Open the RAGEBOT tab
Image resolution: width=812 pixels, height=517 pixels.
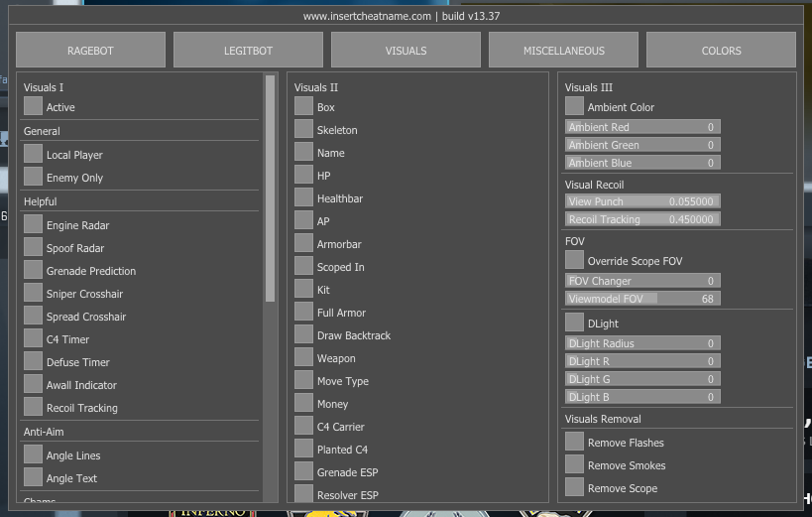tap(90, 50)
